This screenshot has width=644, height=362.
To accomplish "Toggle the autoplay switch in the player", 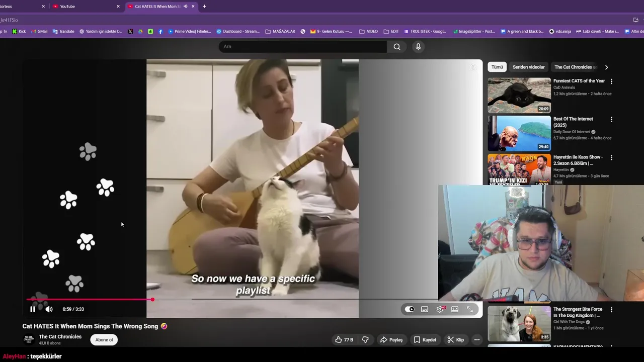I will [x=410, y=309].
